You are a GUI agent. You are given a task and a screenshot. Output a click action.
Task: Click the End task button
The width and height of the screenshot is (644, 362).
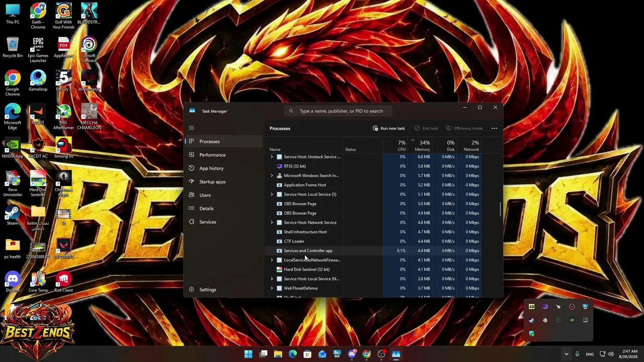coord(426,128)
